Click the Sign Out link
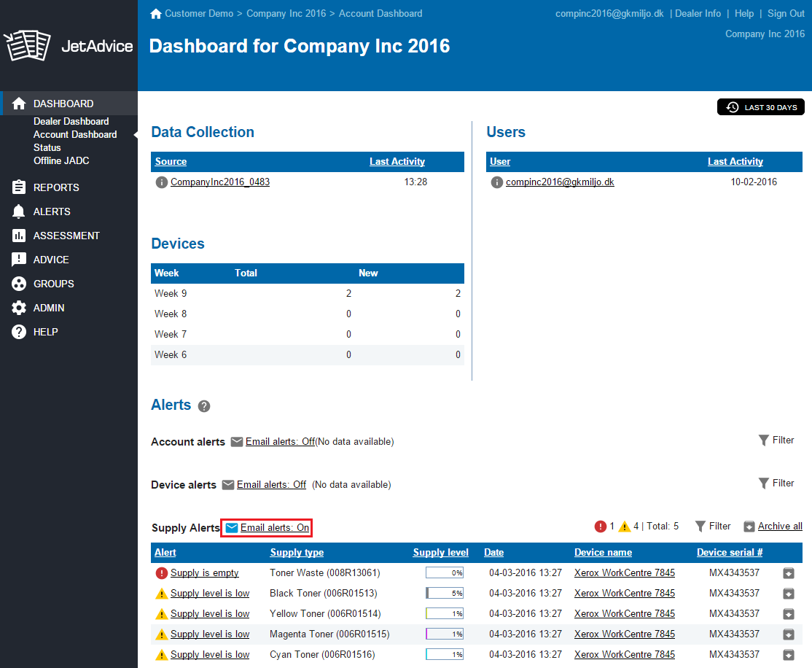 (786, 14)
